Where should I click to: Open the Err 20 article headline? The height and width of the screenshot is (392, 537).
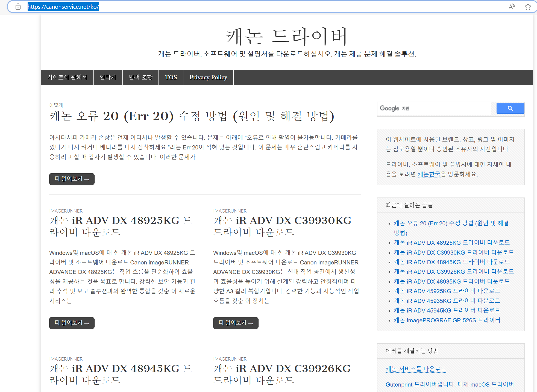coord(192,116)
